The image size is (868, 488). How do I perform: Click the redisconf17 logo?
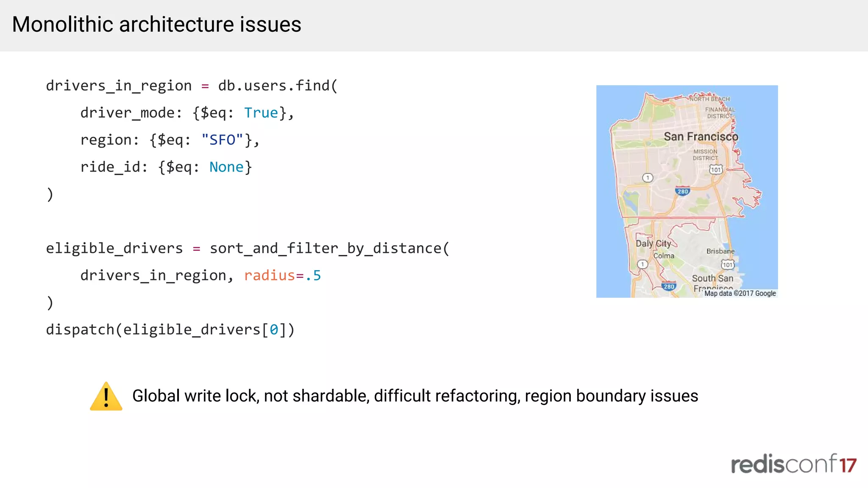point(794,464)
